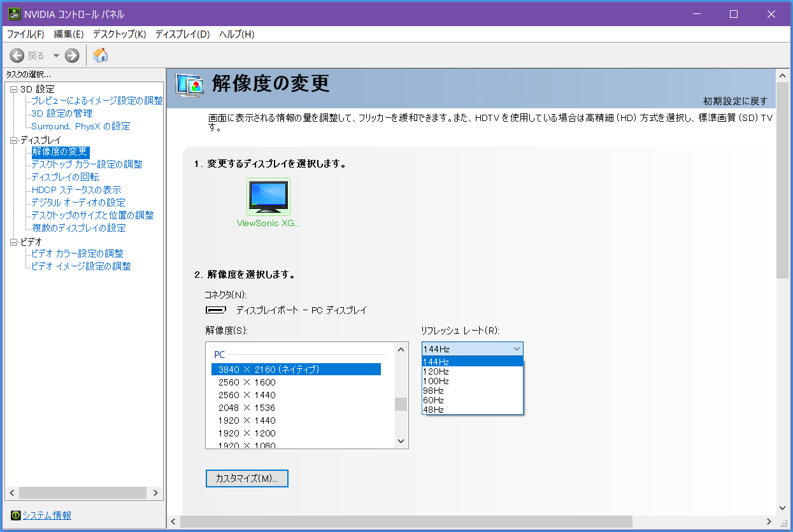Open デジタル オーディオの設定
The height and width of the screenshot is (532, 793).
[x=78, y=203]
